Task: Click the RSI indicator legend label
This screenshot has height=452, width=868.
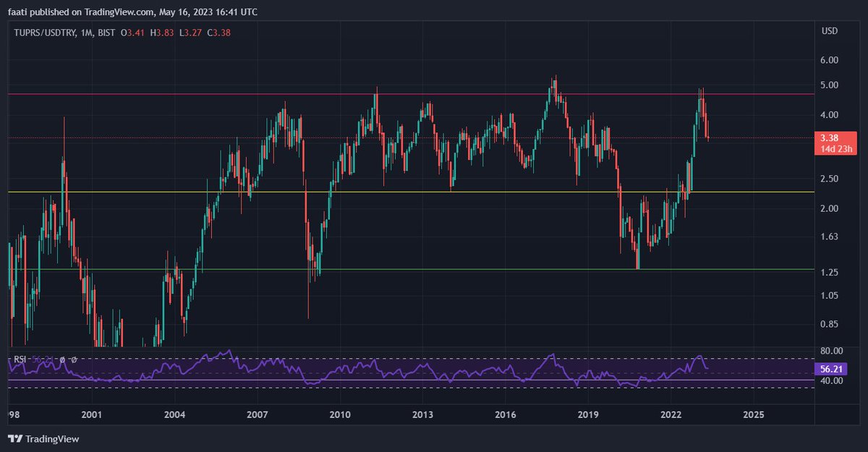Action: (x=20, y=359)
